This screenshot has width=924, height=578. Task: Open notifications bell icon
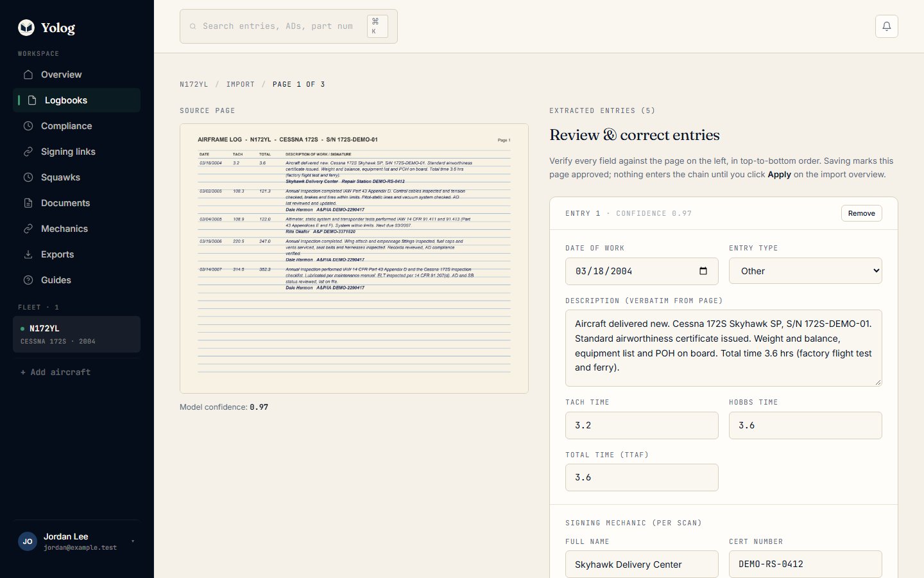click(x=887, y=26)
